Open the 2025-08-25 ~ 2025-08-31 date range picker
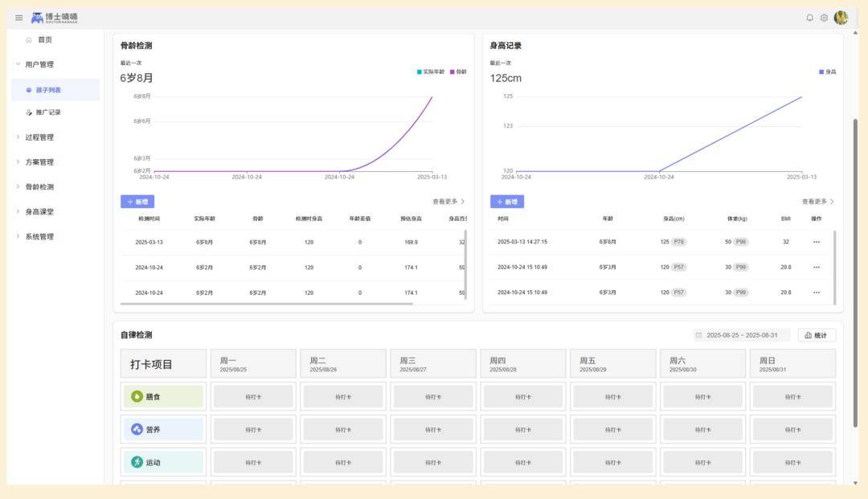The width and height of the screenshot is (868, 499). [x=742, y=335]
